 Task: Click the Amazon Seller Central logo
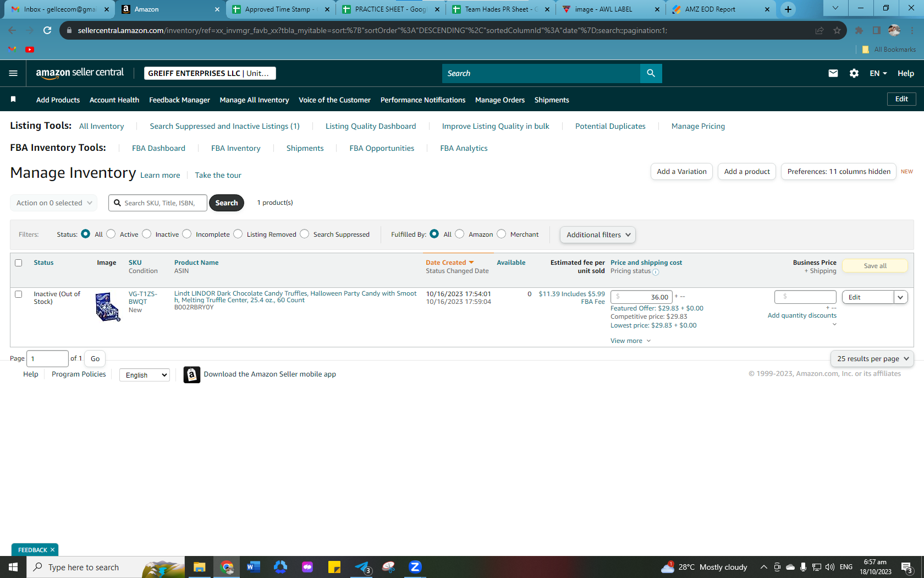80,73
